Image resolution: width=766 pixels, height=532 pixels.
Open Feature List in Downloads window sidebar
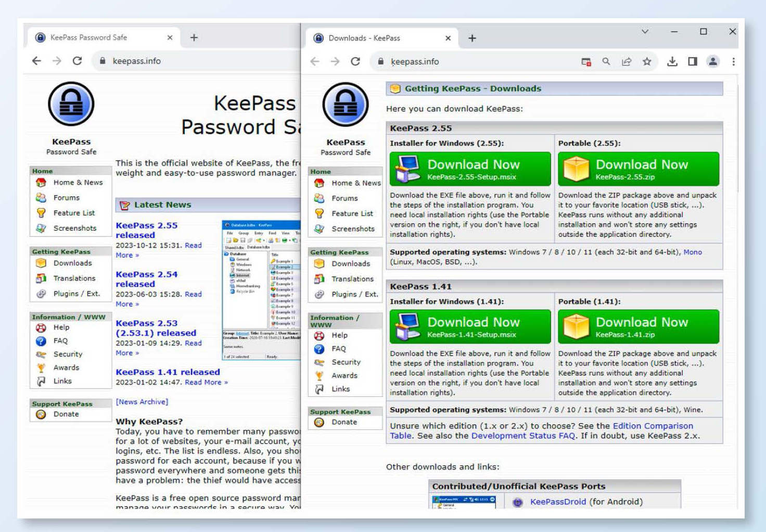(352, 213)
